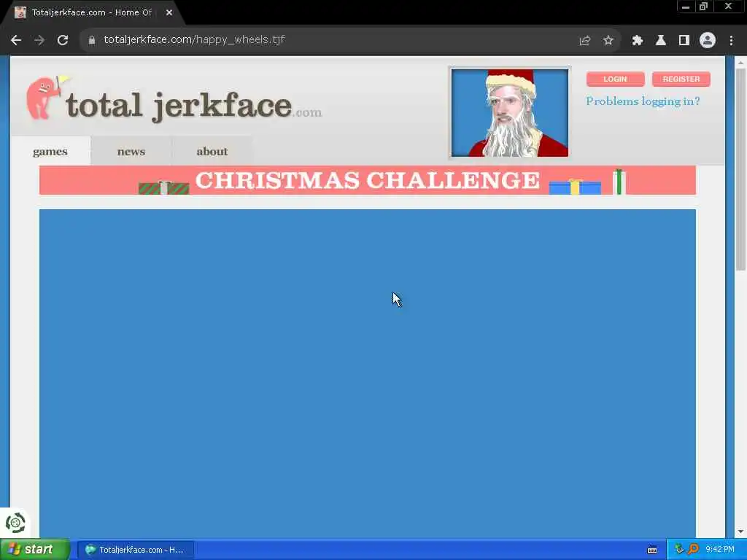
Task: Close the Totaljerkface.com tab
Action: 169,13
